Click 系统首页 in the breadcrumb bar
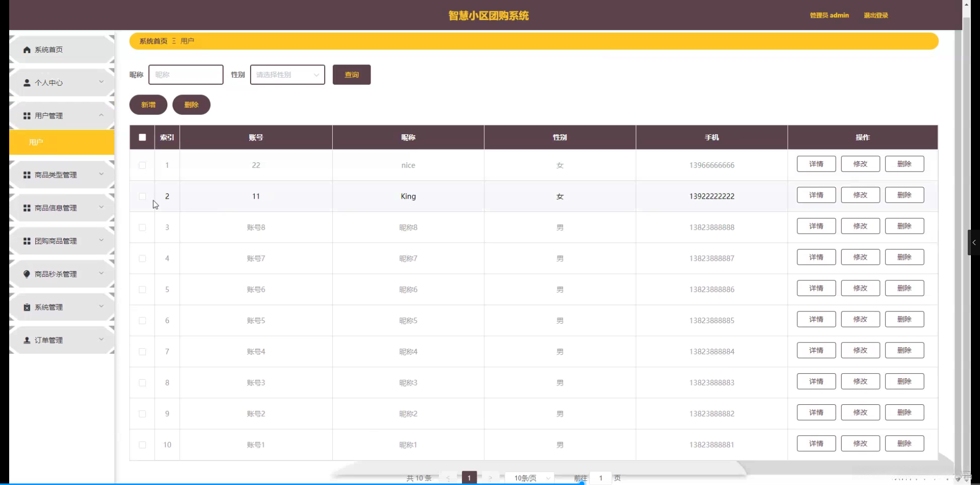980x485 pixels. coord(153,41)
